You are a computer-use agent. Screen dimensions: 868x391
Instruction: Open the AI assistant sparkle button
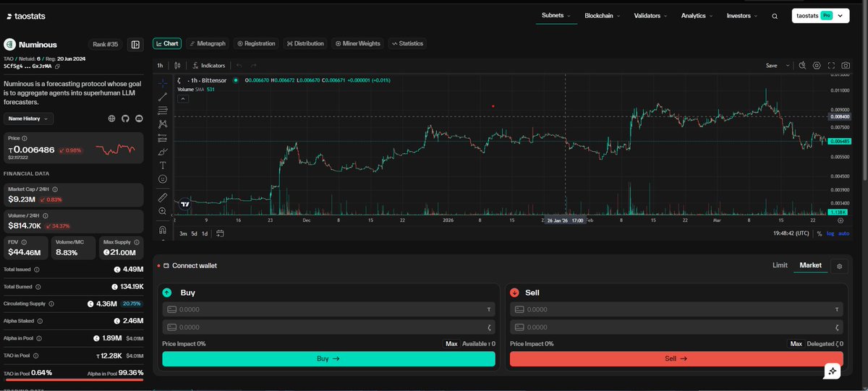click(833, 371)
